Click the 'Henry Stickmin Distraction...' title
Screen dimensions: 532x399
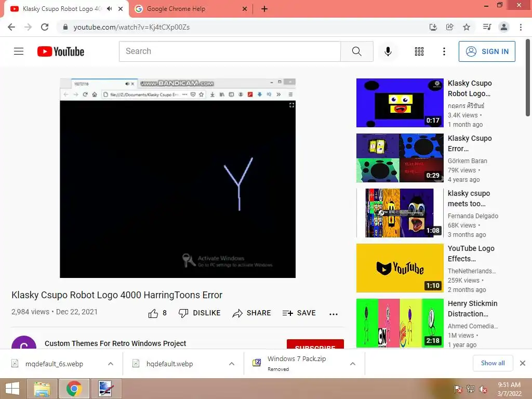pos(472,309)
